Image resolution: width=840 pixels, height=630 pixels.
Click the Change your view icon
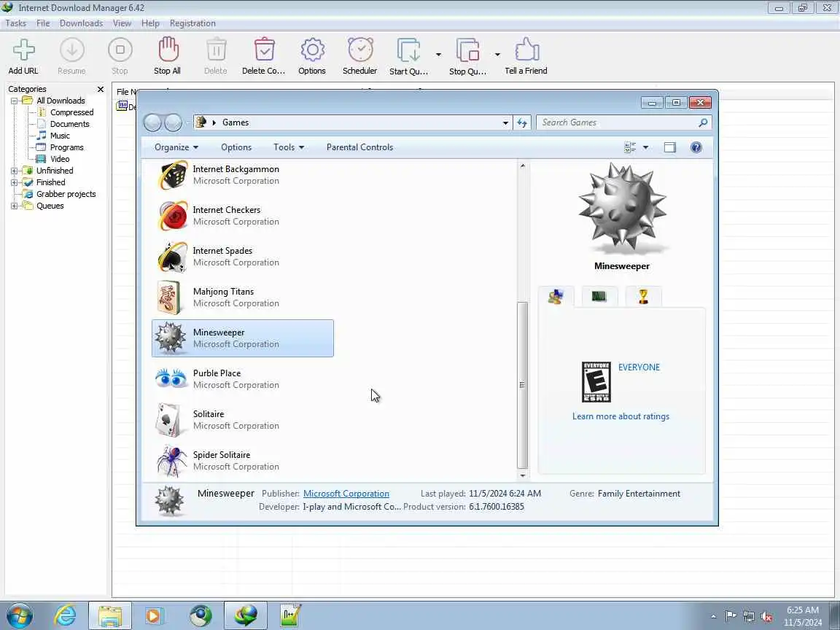pos(630,147)
